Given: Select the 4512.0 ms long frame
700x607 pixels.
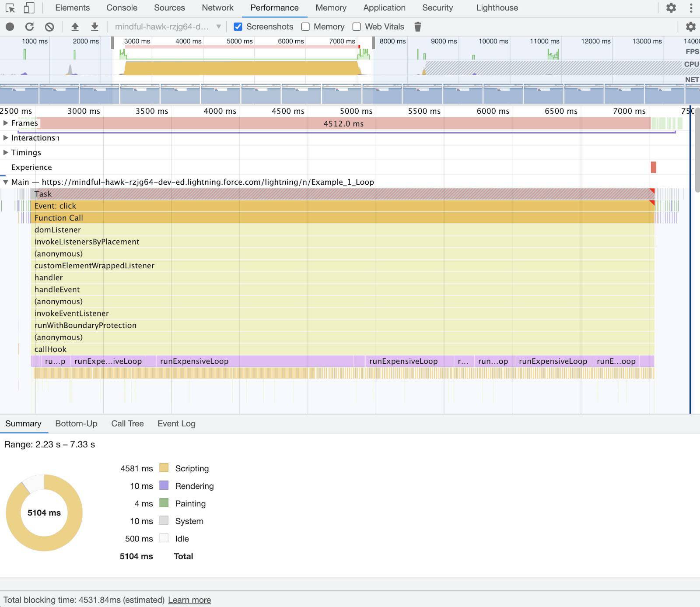Looking at the screenshot, I should coord(343,123).
